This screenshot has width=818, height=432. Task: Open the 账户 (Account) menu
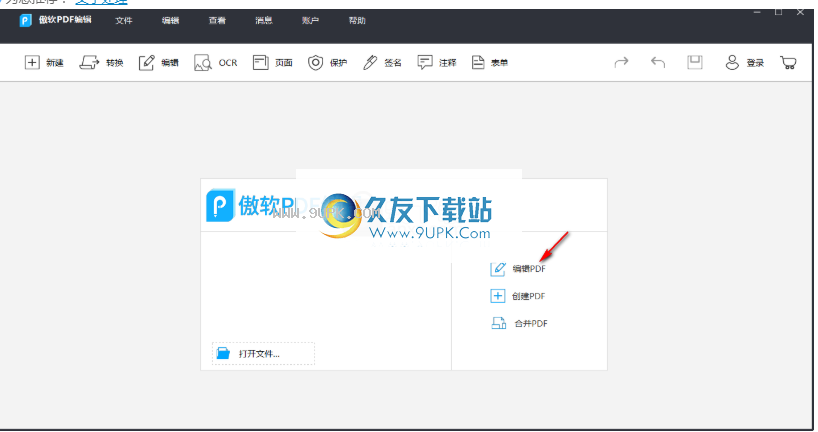pos(310,20)
